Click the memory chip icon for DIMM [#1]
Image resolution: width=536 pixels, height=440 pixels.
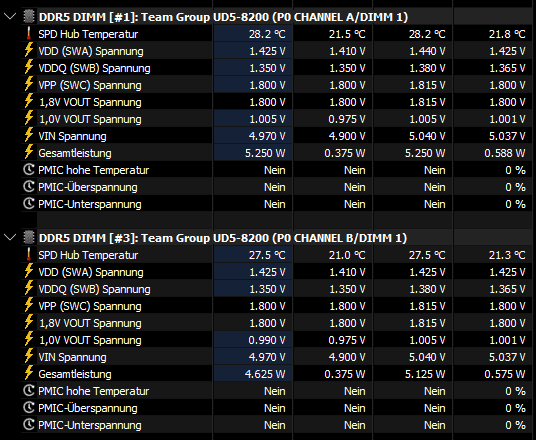point(29,17)
